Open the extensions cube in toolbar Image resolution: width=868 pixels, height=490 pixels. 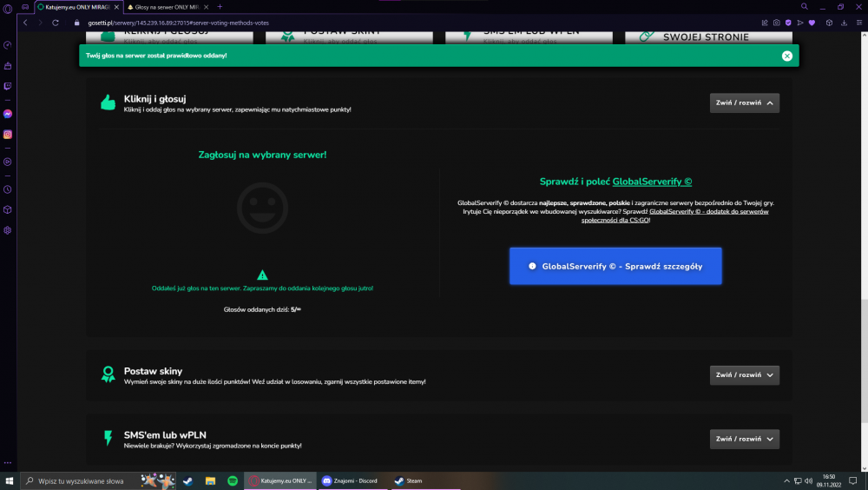829,23
